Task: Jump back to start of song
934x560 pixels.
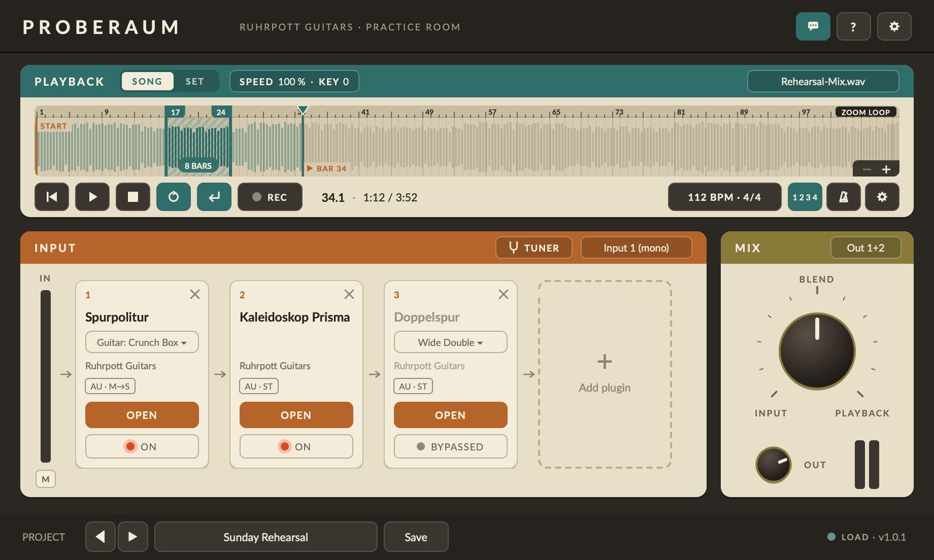Action: pyautogui.click(x=52, y=197)
